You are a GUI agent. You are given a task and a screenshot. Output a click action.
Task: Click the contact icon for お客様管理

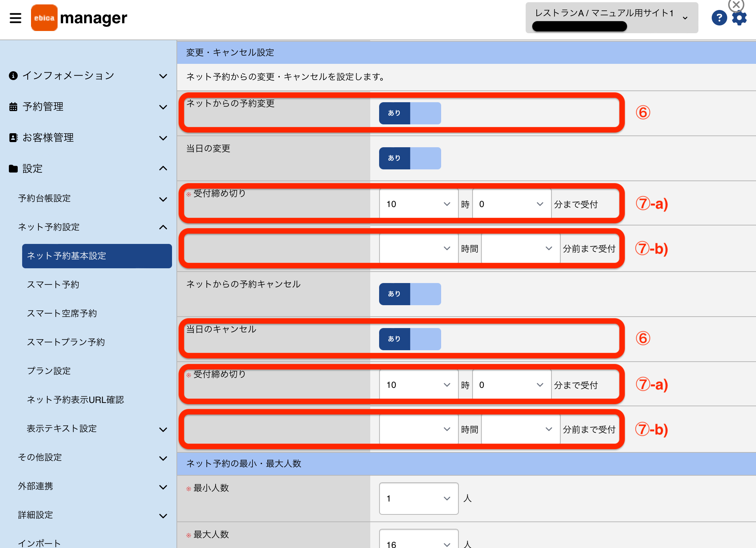click(x=13, y=138)
